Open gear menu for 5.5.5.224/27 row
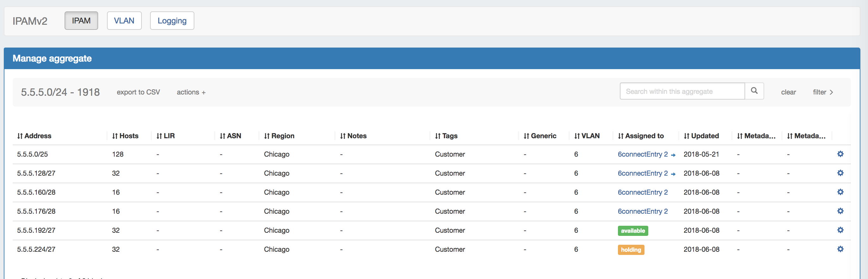The image size is (868, 279). [x=840, y=249]
